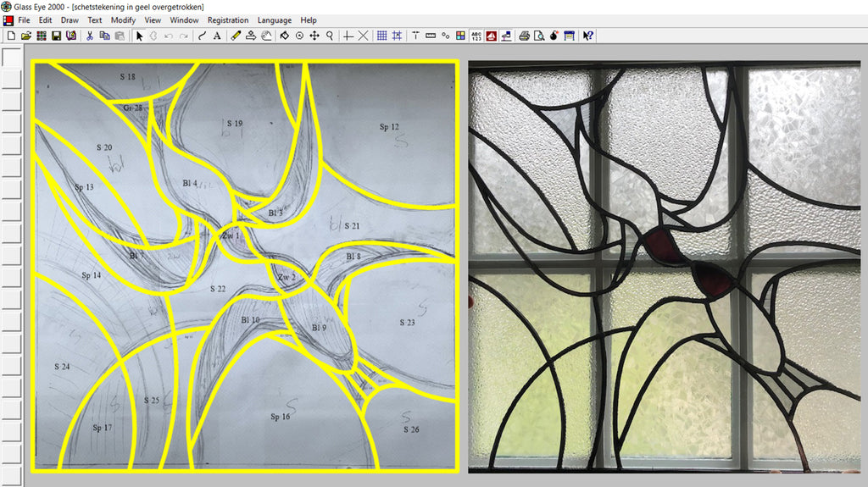Save the design using the floppy disk icon

pos(56,36)
